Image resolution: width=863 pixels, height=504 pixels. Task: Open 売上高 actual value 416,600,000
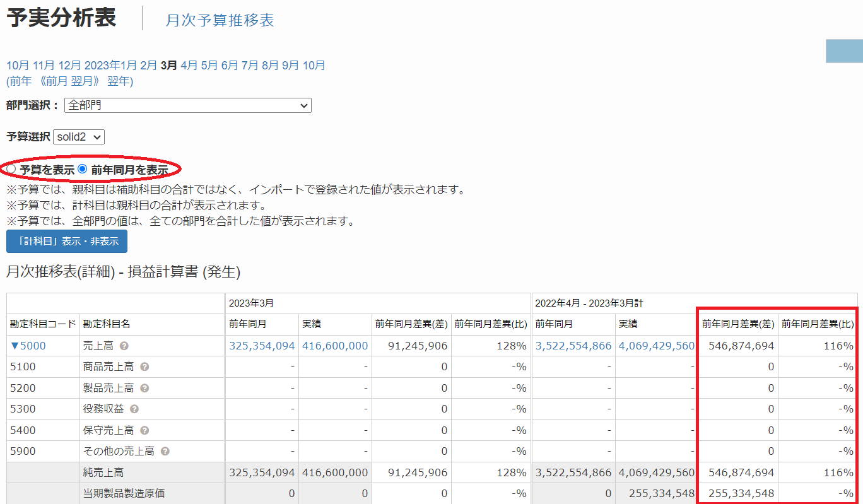[334, 346]
